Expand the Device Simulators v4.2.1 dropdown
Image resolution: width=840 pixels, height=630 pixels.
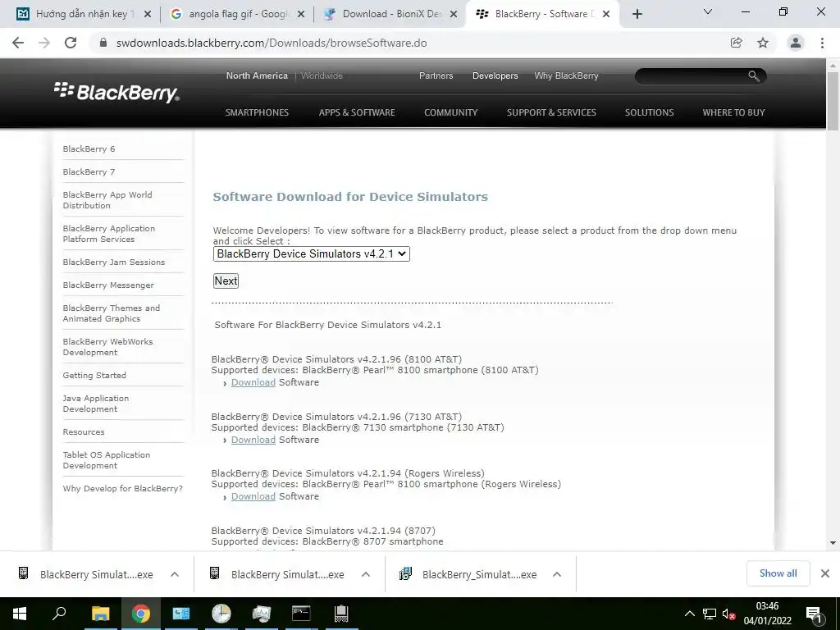coord(311,254)
